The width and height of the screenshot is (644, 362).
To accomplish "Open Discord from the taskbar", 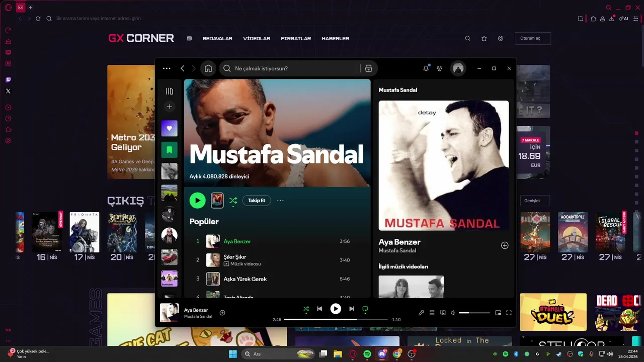I will click(382, 354).
